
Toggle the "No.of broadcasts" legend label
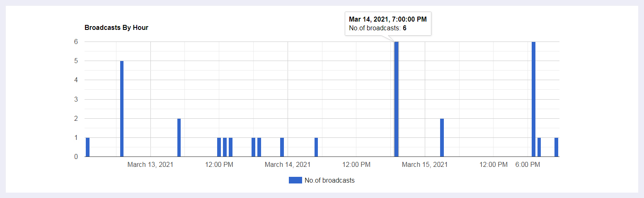click(x=329, y=180)
